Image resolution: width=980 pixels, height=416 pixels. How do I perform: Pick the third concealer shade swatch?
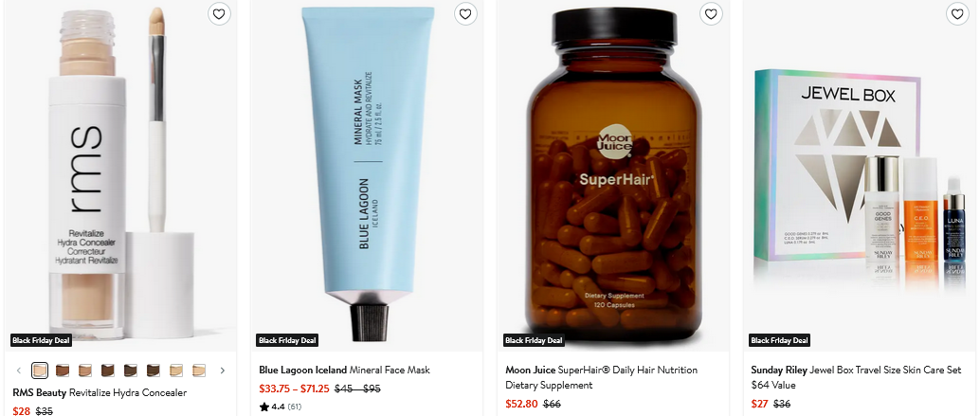[85, 371]
